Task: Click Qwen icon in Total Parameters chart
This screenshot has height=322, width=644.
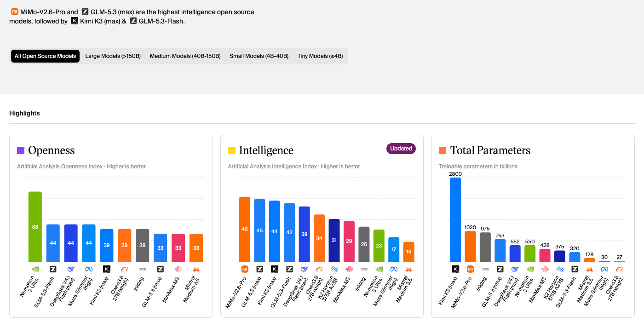Action: tap(620, 269)
